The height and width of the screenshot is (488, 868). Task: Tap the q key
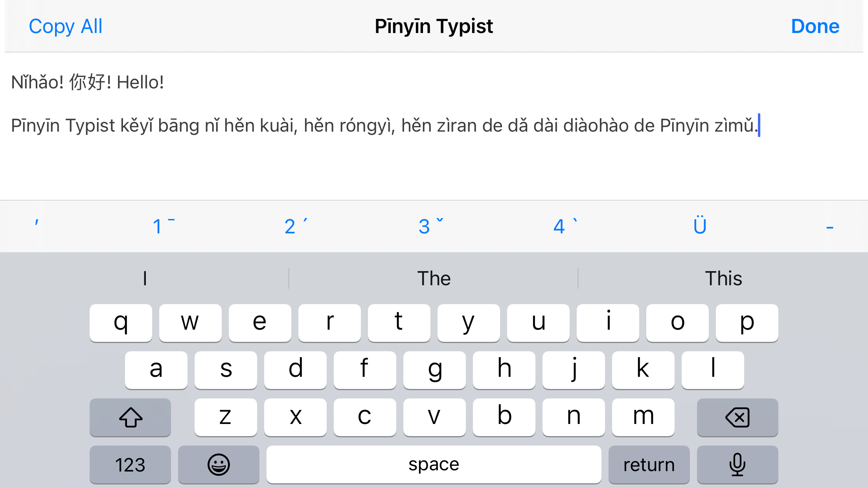[121, 323]
